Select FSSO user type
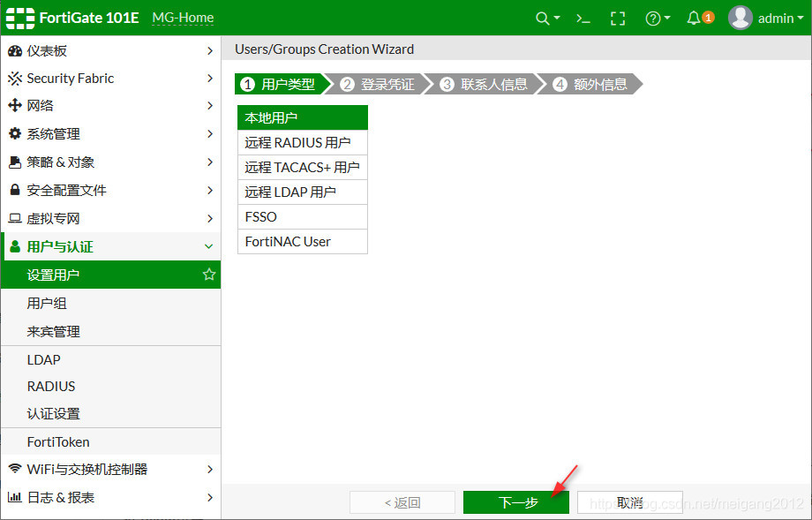Viewport: 812px width, 520px height. point(303,216)
